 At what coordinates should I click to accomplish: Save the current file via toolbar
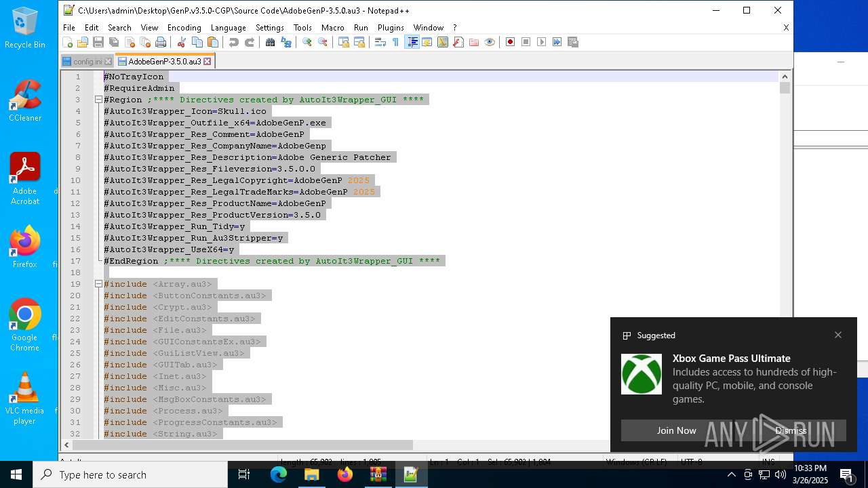click(98, 42)
